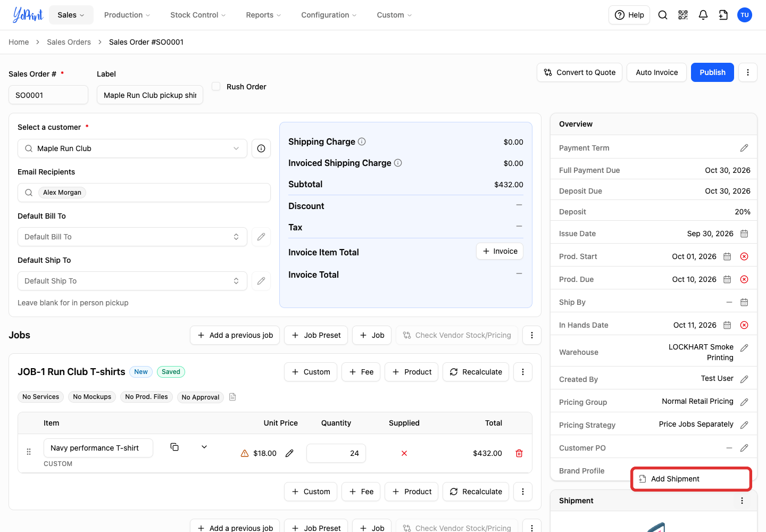The width and height of the screenshot is (766, 532).
Task: Open the QR code scanner icon
Action: 683,15
